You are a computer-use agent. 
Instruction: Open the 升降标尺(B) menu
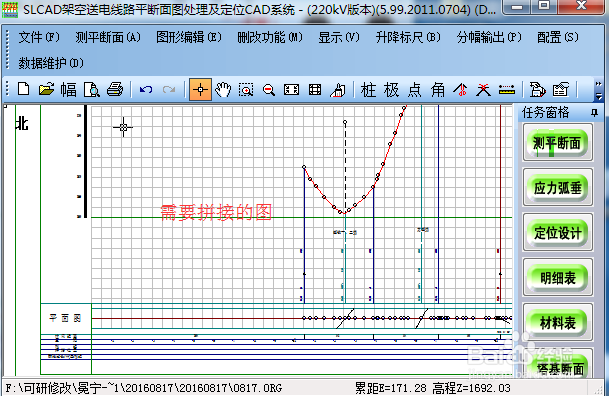[x=408, y=37]
